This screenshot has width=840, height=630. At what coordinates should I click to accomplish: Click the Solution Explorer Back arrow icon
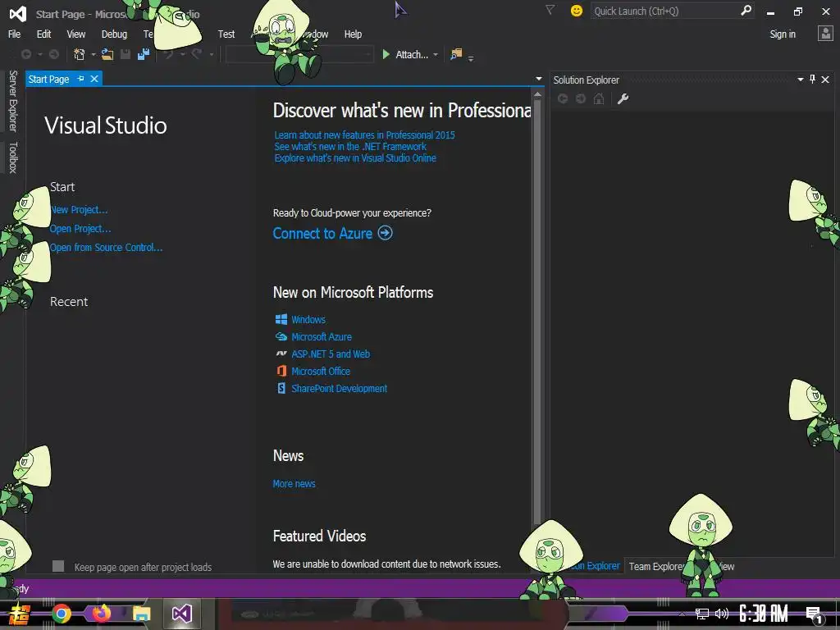click(x=563, y=98)
